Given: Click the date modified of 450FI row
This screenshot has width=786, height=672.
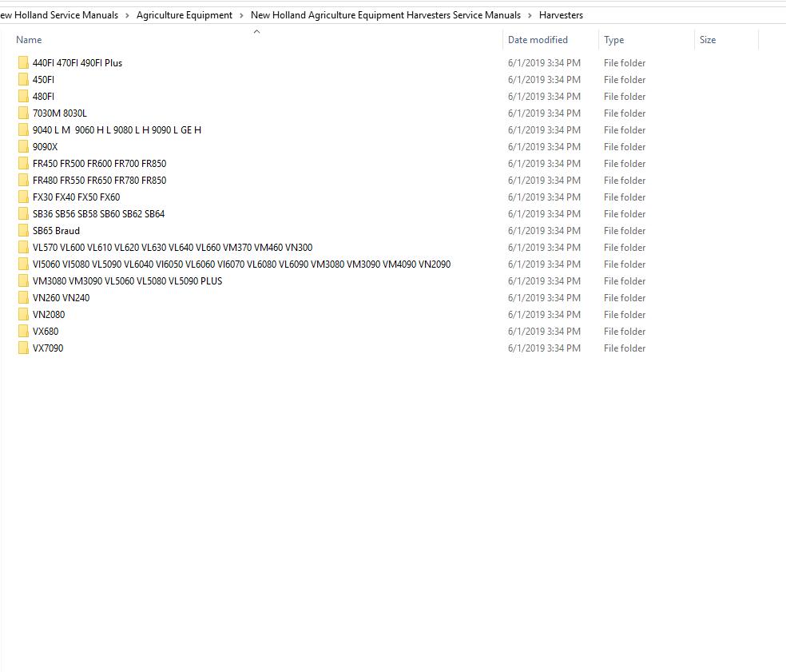Looking at the screenshot, I should point(545,80).
